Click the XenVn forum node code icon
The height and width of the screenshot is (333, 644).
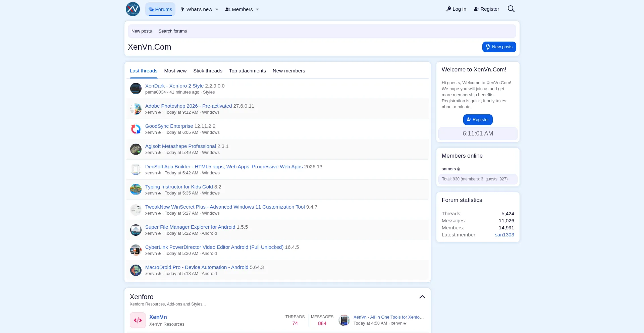(x=138, y=320)
